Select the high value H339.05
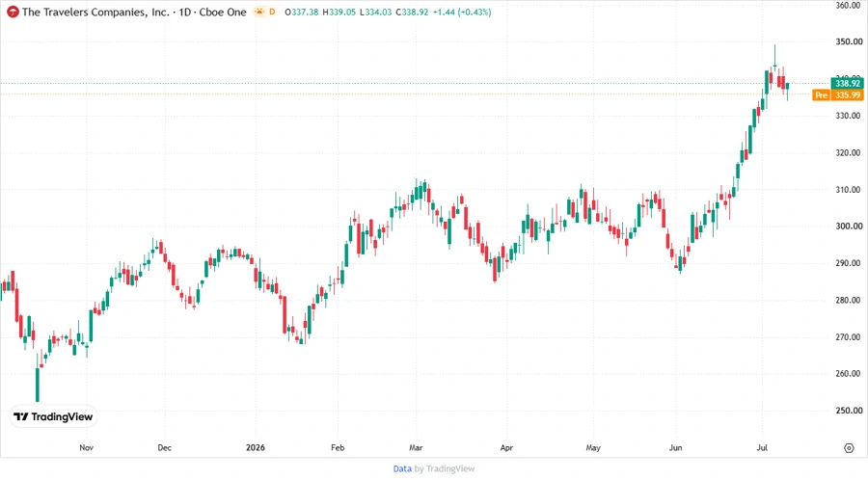The image size is (868, 480). 339,12
